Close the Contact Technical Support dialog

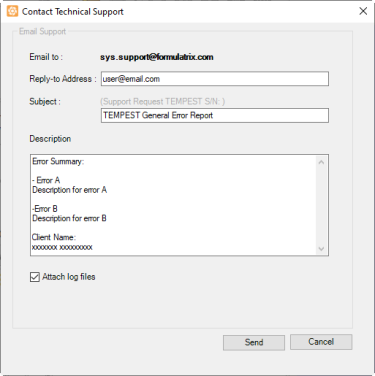[x=363, y=11]
